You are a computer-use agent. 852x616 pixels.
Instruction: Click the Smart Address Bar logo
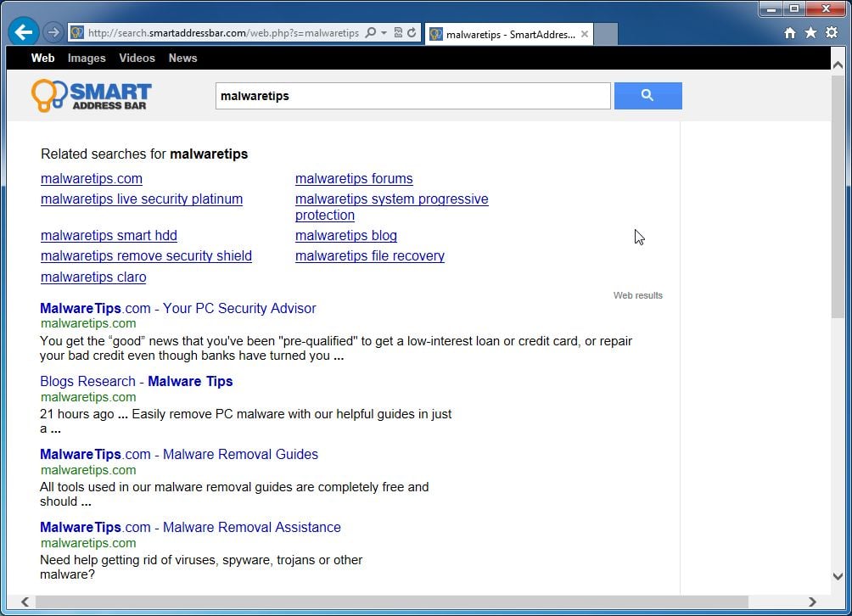pos(92,96)
